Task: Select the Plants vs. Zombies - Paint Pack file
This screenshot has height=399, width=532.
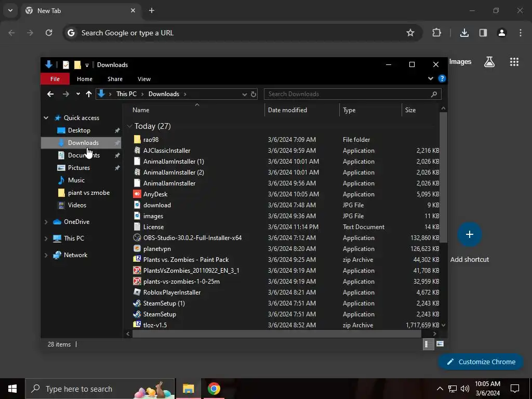Action: click(186, 260)
